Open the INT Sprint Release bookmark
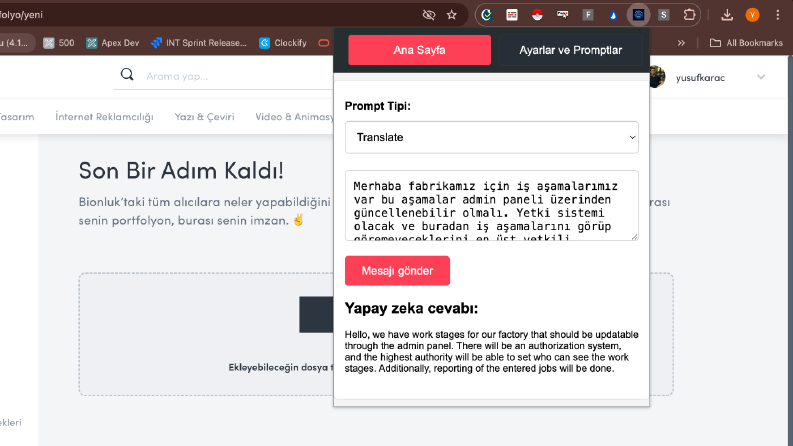Screen dimensions: 793x446 [x=199, y=43]
